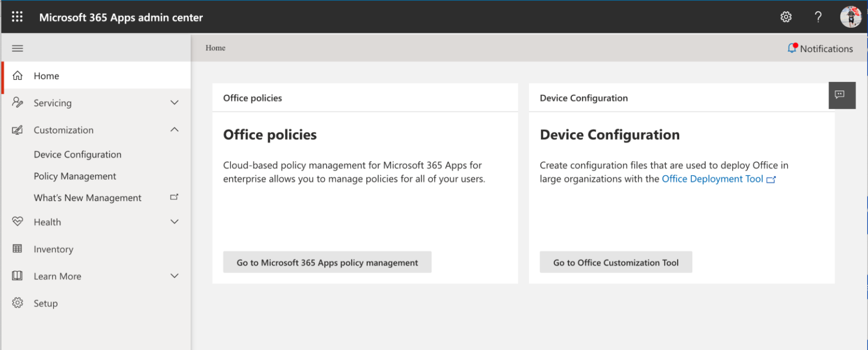
Task: Open settings gear in top bar
Action: click(785, 17)
